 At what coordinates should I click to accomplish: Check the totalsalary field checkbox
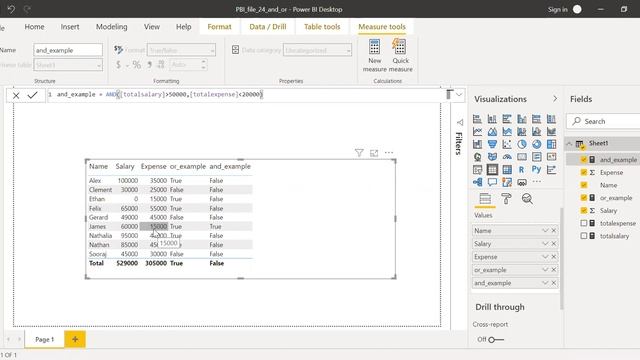[x=584, y=236]
